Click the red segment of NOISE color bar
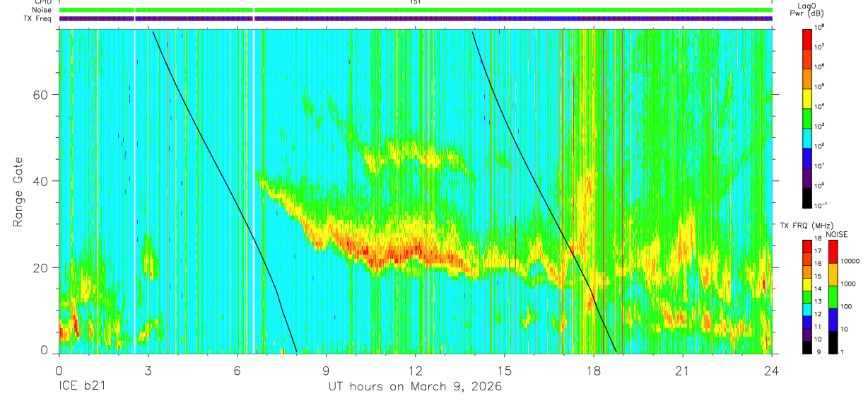Screen dimensions: 868x401 point(832,252)
